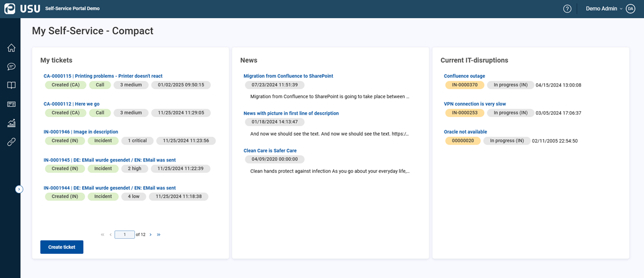
Task: Open ticket IN-0001944 EMail wurde gesendet
Action: pyautogui.click(x=109, y=188)
